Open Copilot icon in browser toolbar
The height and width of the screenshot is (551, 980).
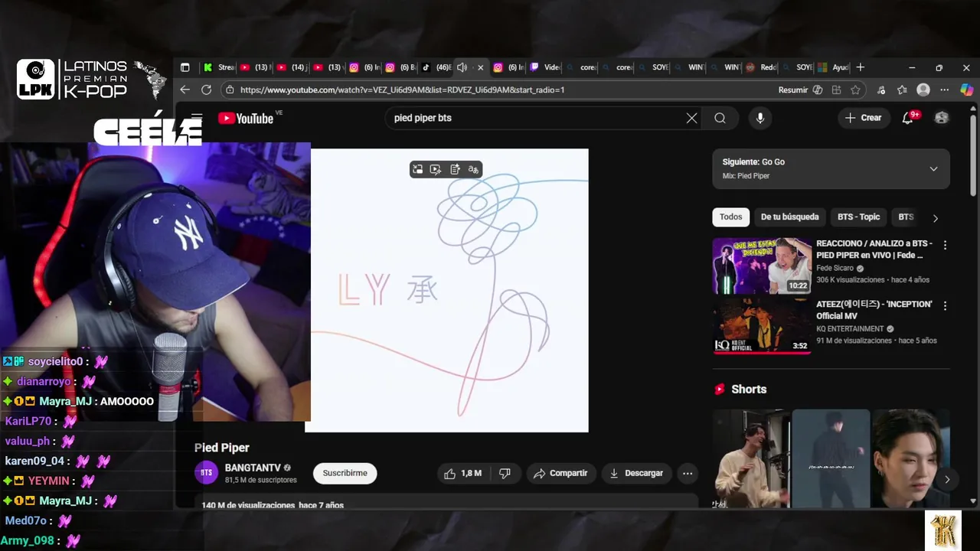point(966,90)
